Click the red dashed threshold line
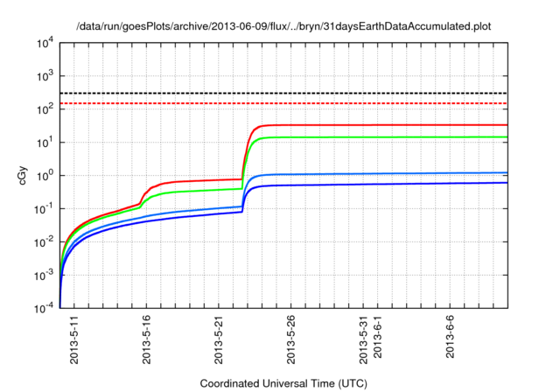 (283, 103)
